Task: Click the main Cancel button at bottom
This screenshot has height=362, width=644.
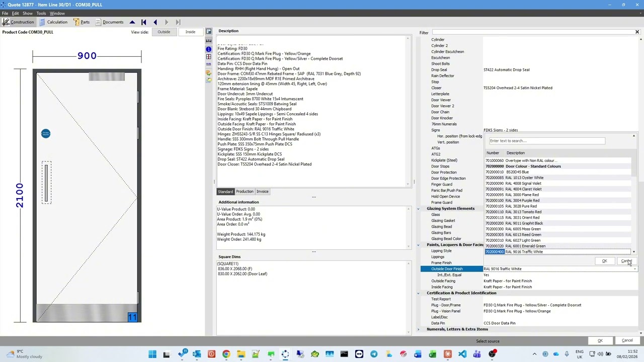Action: (627, 341)
